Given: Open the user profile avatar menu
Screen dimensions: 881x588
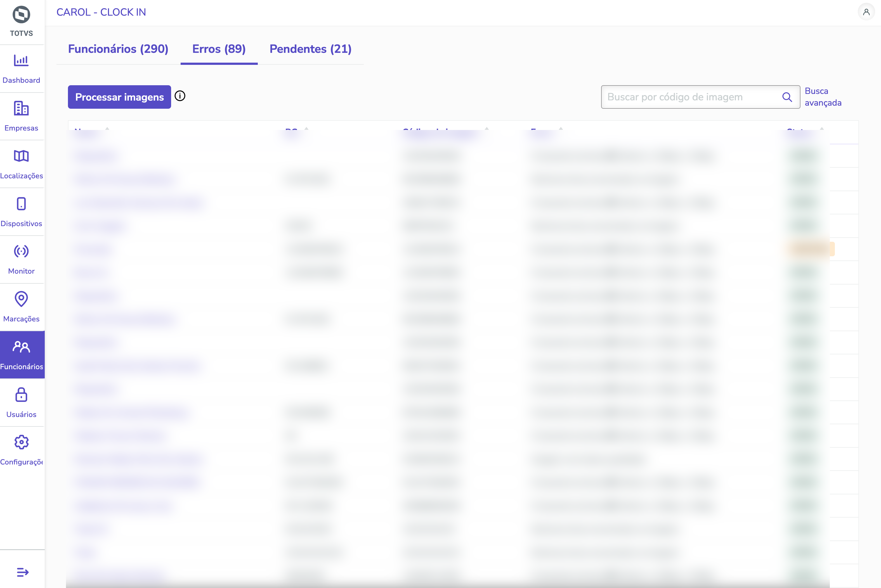Looking at the screenshot, I should (866, 12).
